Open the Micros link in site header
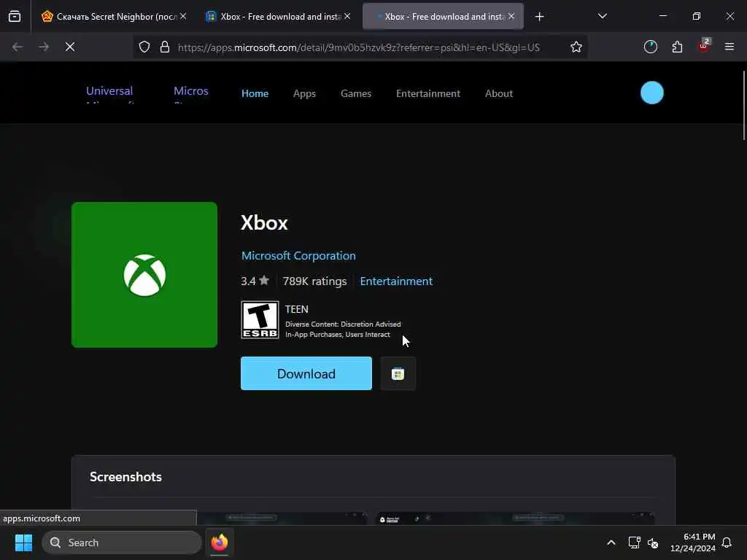 [190, 93]
